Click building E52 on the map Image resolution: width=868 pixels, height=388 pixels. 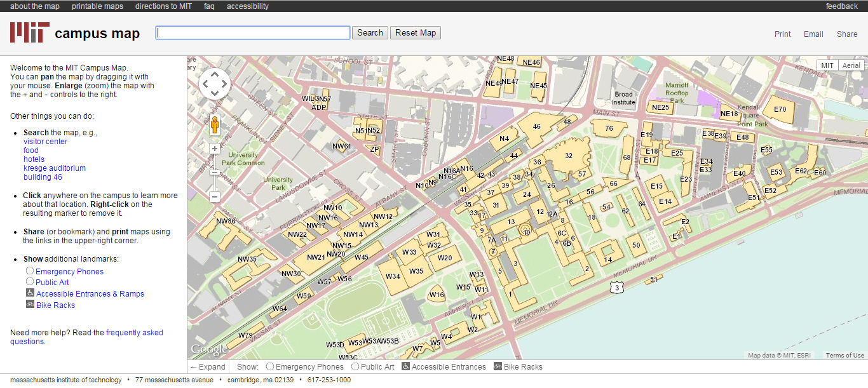pos(770,191)
